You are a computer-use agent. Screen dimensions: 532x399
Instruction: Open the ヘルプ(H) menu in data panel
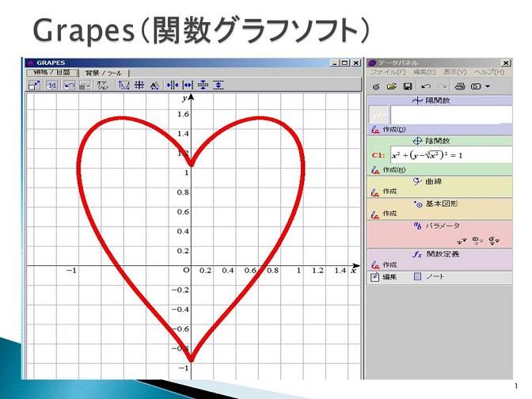[x=489, y=72]
